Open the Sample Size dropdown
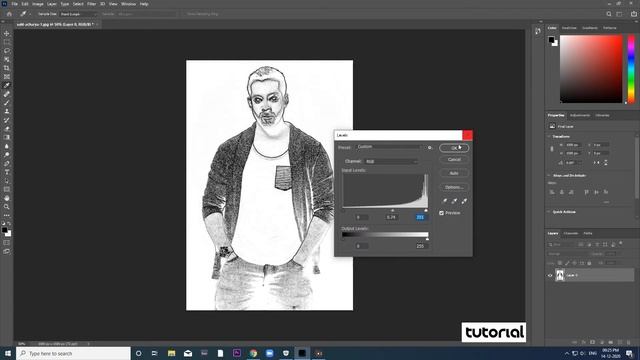Image resolution: width=640 pixels, height=360 pixels. click(79, 14)
